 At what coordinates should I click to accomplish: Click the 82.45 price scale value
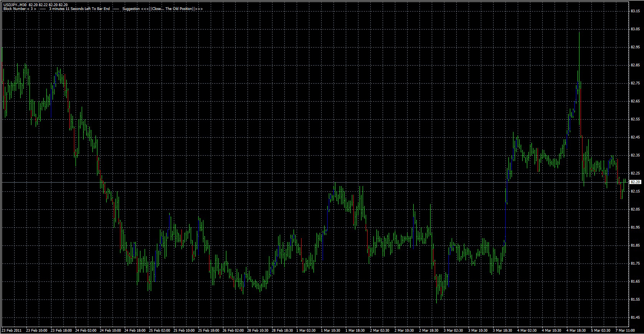pos(635,137)
